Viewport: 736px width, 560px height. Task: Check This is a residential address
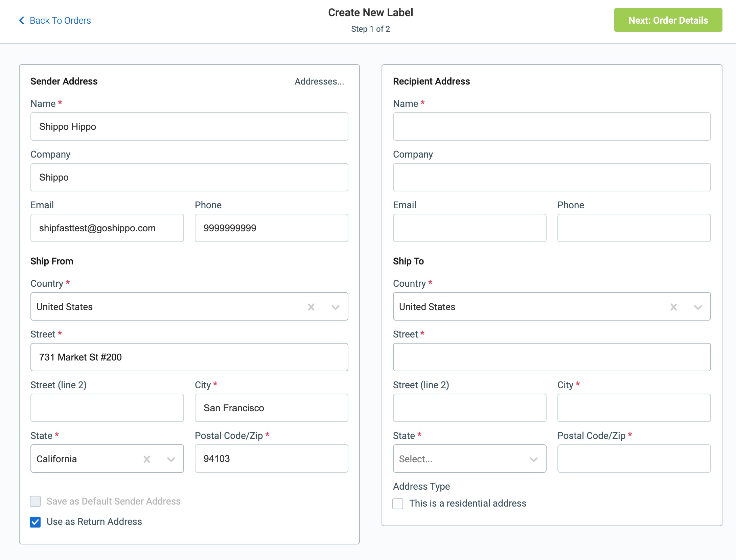(398, 504)
